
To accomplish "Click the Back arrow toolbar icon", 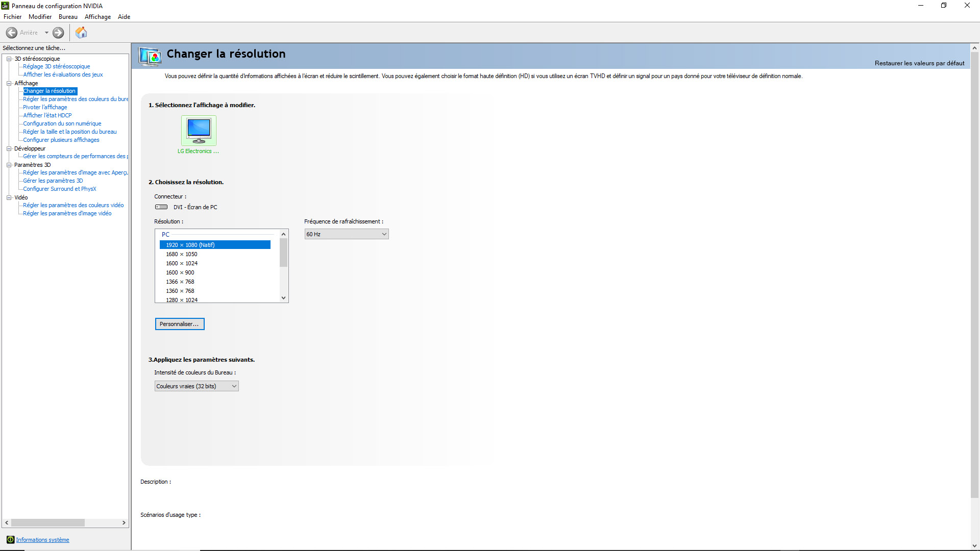I will (12, 33).
